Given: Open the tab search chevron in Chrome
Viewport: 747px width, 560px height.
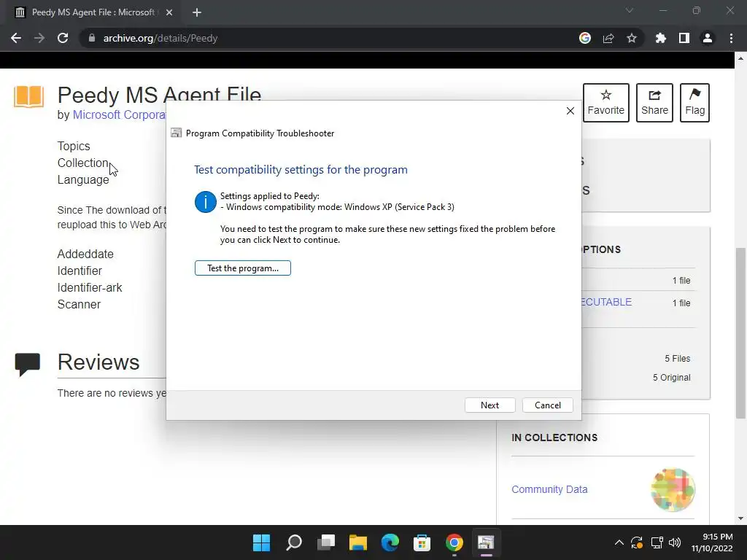Looking at the screenshot, I should 630,10.
